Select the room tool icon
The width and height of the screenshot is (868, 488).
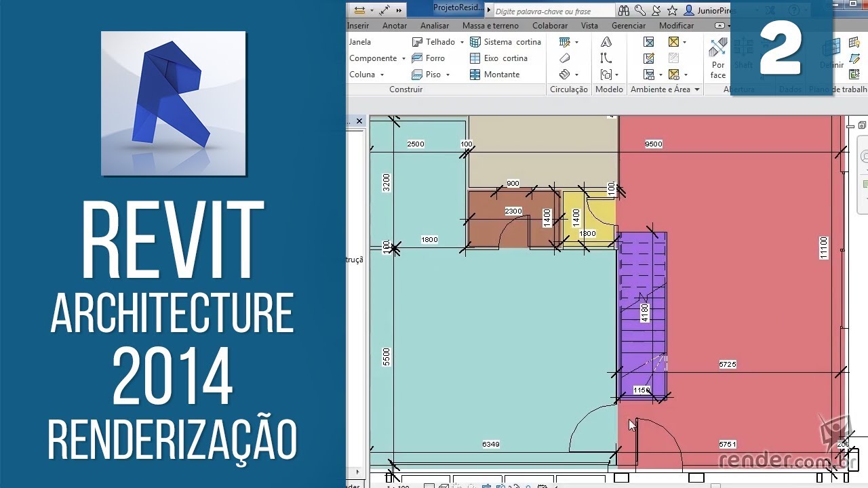tap(649, 42)
